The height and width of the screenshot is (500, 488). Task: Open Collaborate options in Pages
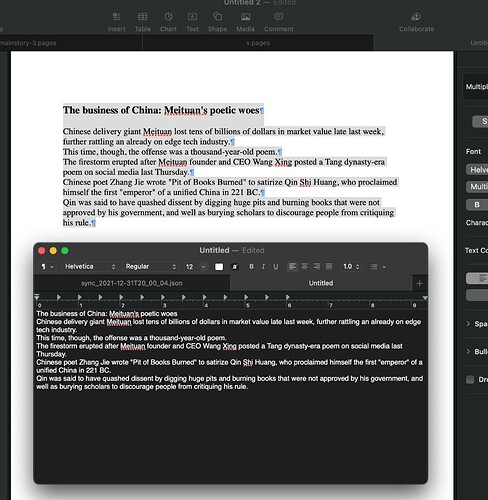click(x=416, y=22)
